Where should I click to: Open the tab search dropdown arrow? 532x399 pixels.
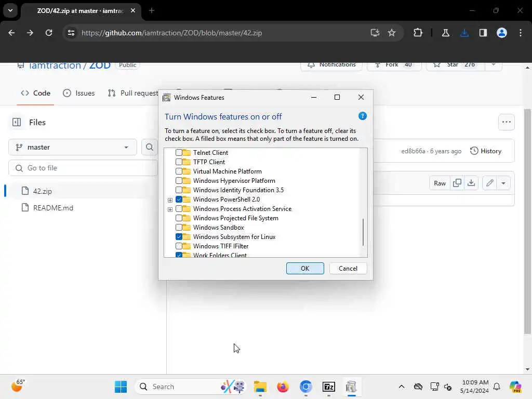click(10, 10)
